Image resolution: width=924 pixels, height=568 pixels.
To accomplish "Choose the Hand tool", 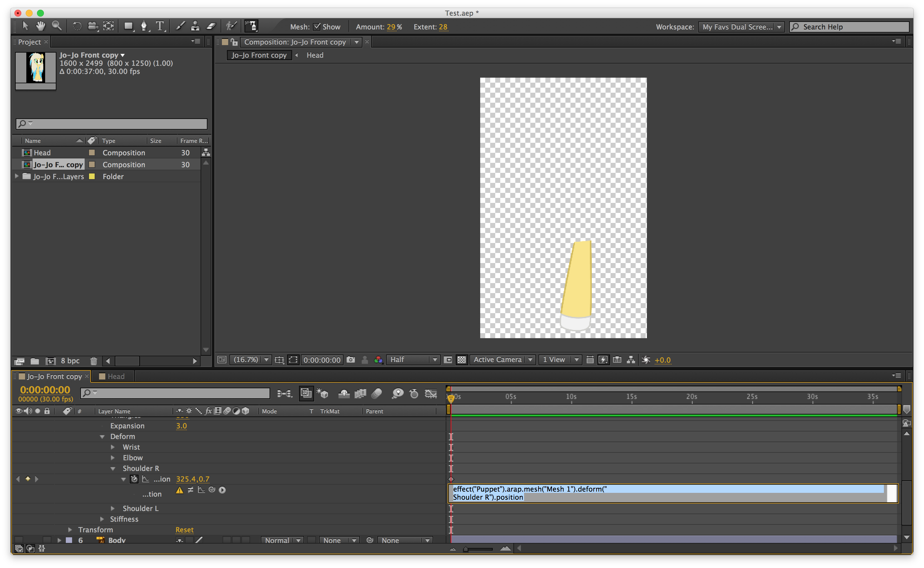I will (41, 26).
